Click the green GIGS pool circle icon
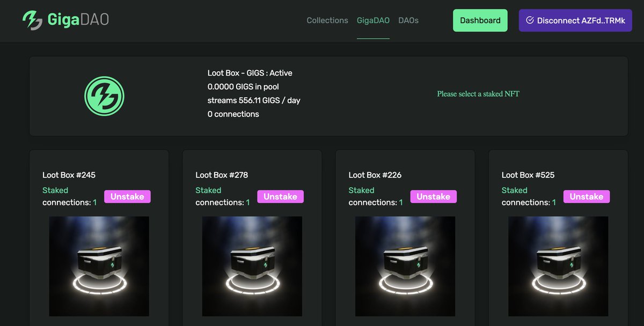644x326 pixels. [x=104, y=97]
